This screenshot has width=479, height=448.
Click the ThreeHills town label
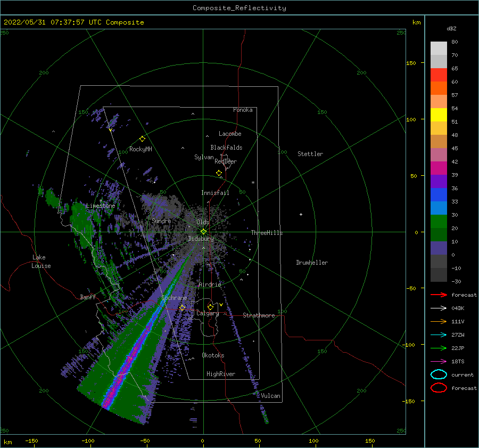267,233
